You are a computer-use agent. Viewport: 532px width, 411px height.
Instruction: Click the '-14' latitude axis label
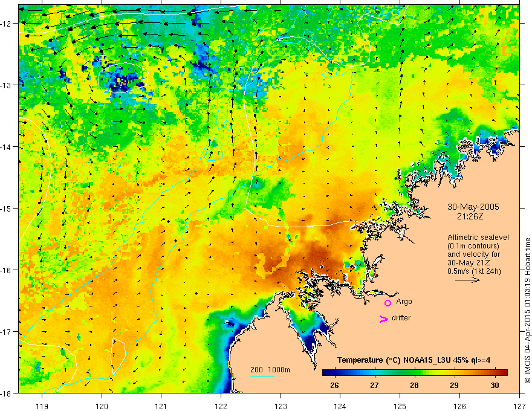(6, 147)
